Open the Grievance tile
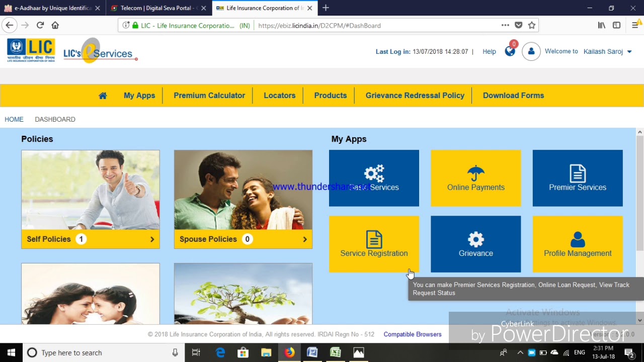This screenshot has width=644, height=362. [x=476, y=244]
